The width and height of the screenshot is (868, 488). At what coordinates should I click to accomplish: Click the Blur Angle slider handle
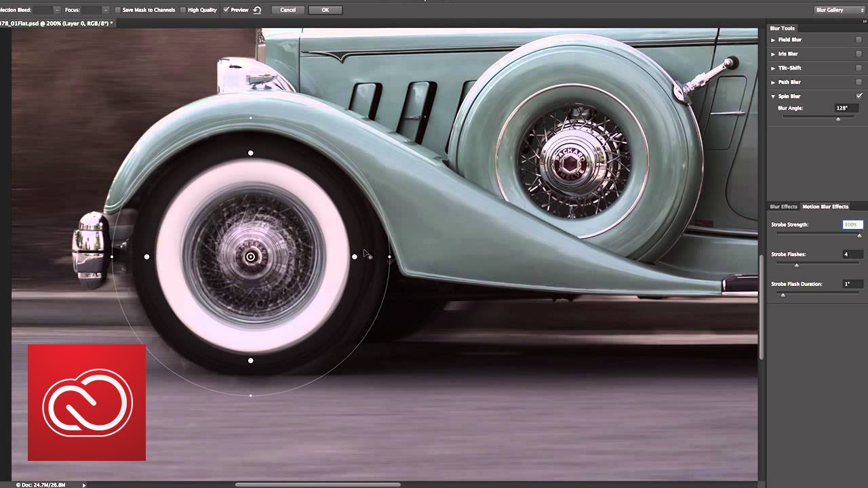[838, 119]
